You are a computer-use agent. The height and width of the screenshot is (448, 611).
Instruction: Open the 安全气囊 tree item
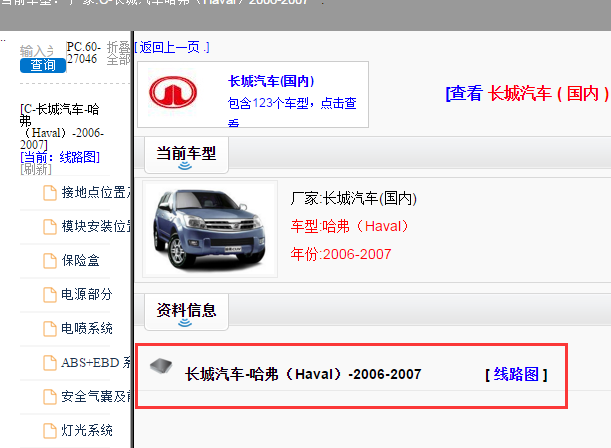[96, 397]
